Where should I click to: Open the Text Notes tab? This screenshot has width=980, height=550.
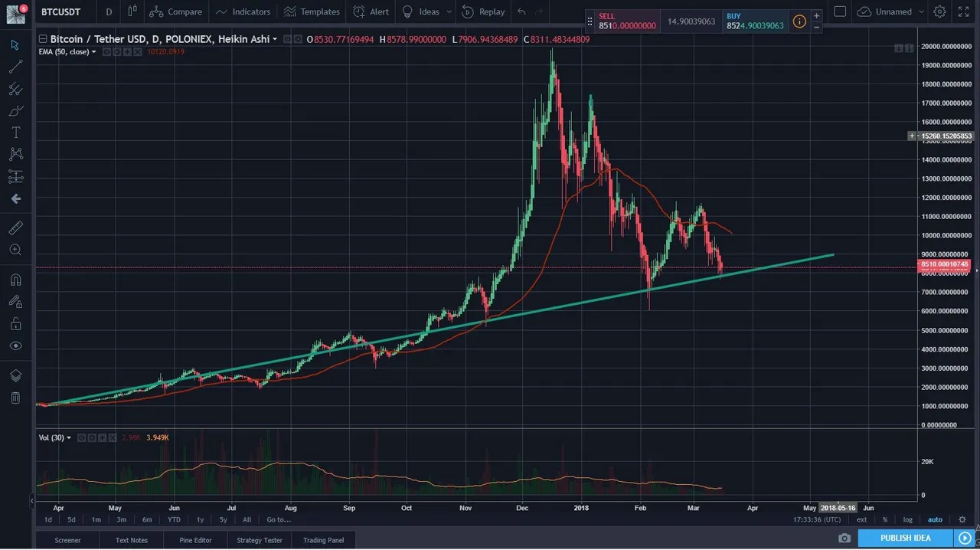point(132,540)
